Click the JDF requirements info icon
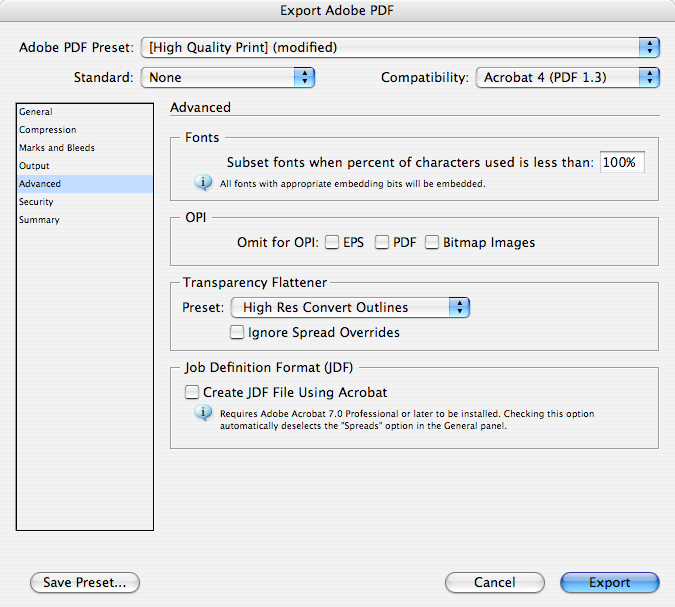This screenshot has width=675, height=607. pyautogui.click(x=203, y=412)
